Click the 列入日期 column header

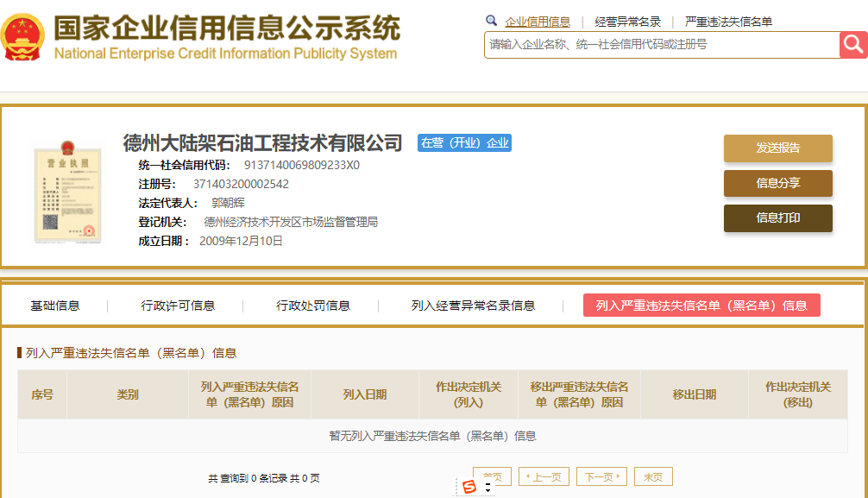coord(365,394)
